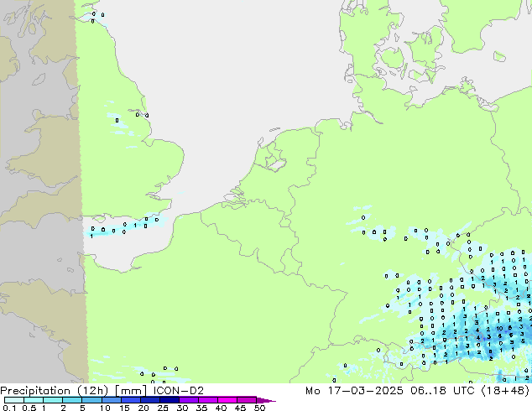
Task: Click the "50" legend scale label
Action: [x=259, y=408]
